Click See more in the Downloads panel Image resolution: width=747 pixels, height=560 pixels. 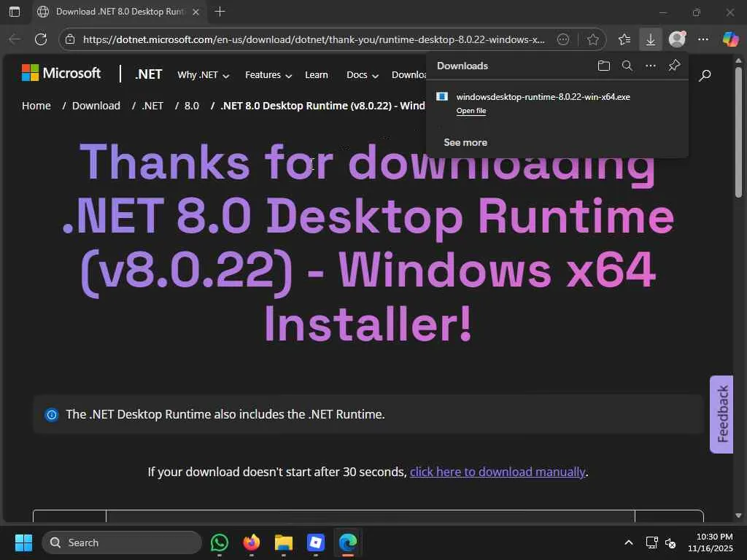point(465,142)
